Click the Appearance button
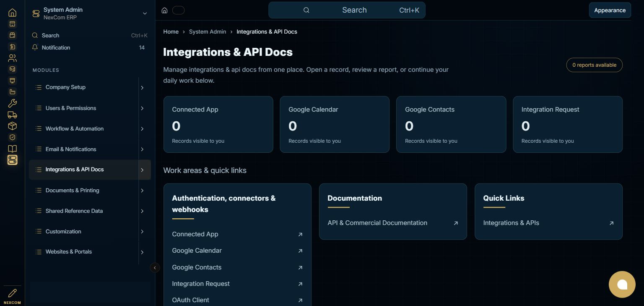 click(610, 10)
